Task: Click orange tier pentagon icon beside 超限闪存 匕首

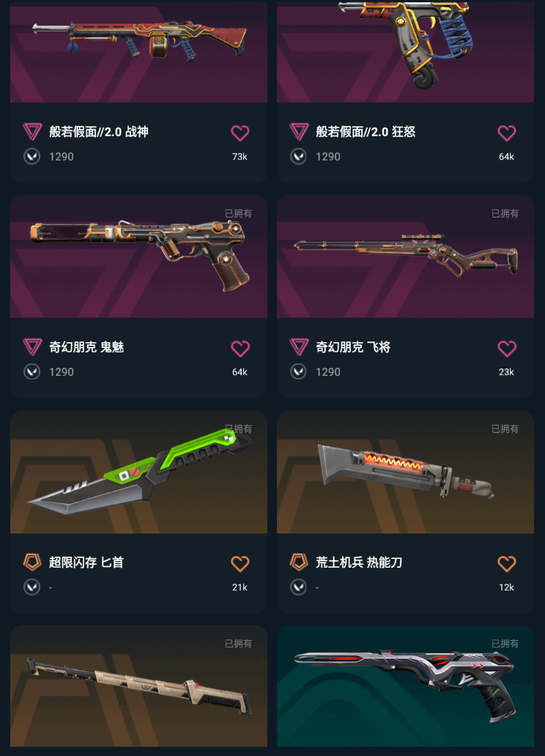Action: click(x=32, y=562)
